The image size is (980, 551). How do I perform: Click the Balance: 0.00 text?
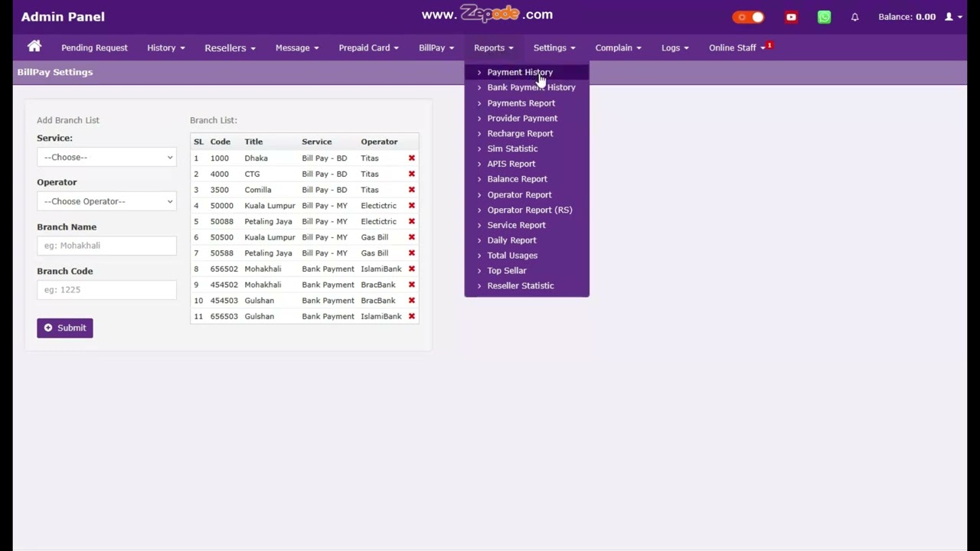[906, 17]
